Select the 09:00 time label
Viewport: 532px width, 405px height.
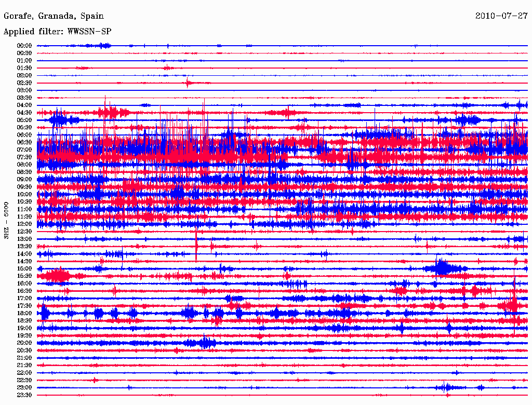coord(24,180)
